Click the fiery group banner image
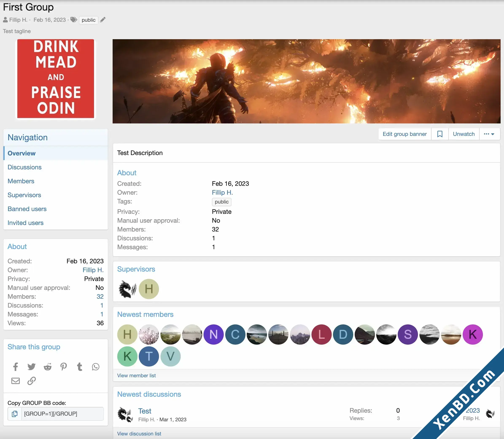This screenshot has height=439, width=504. [x=306, y=81]
